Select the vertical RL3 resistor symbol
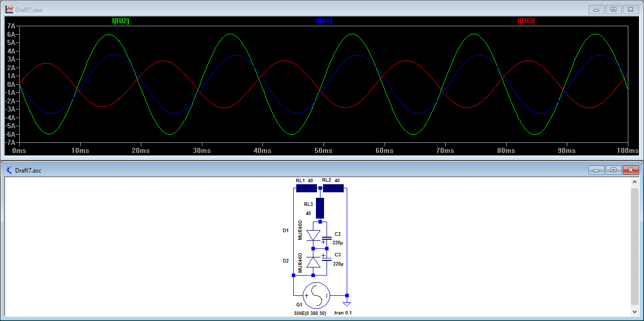The height and width of the screenshot is (321, 644). tap(319, 207)
